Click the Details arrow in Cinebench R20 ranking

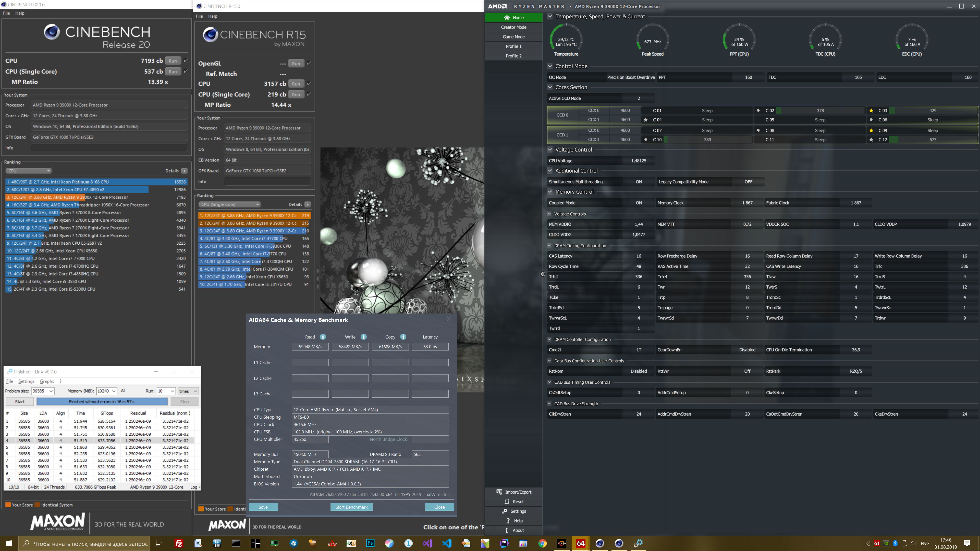click(185, 171)
